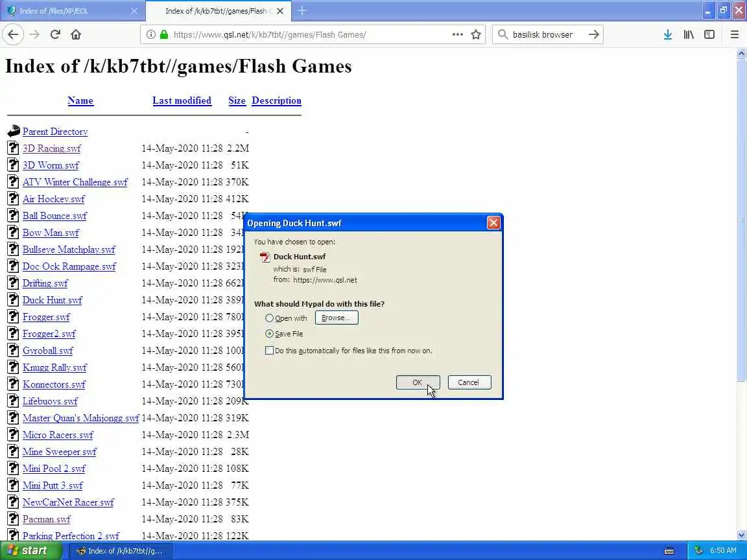747x560 pixels.
Task: Click the page scrollbar up arrow
Action: (x=741, y=53)
